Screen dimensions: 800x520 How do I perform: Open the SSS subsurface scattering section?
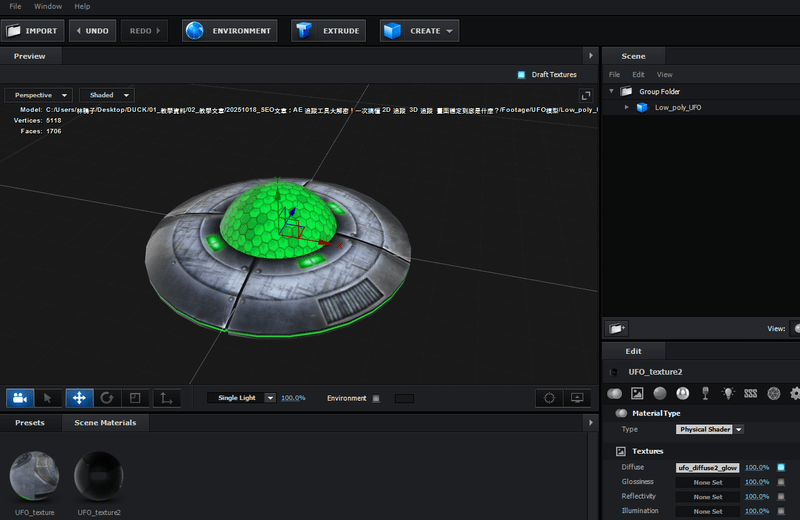tap(750, 394)
